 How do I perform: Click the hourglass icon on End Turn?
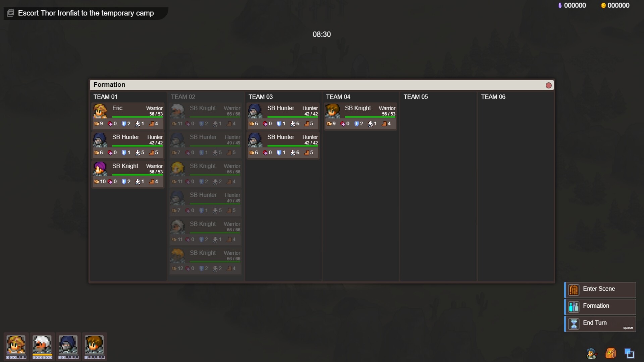(573, 324)
